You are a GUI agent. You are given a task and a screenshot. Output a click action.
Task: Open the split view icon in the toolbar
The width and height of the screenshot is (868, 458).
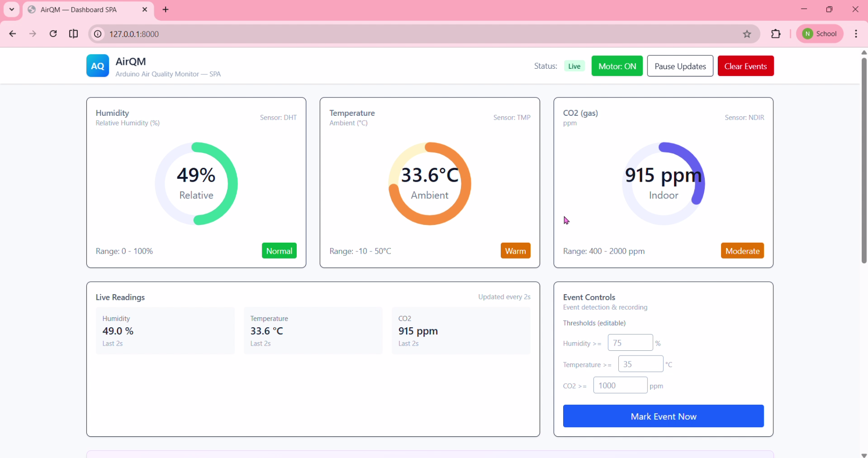[73, 34]
